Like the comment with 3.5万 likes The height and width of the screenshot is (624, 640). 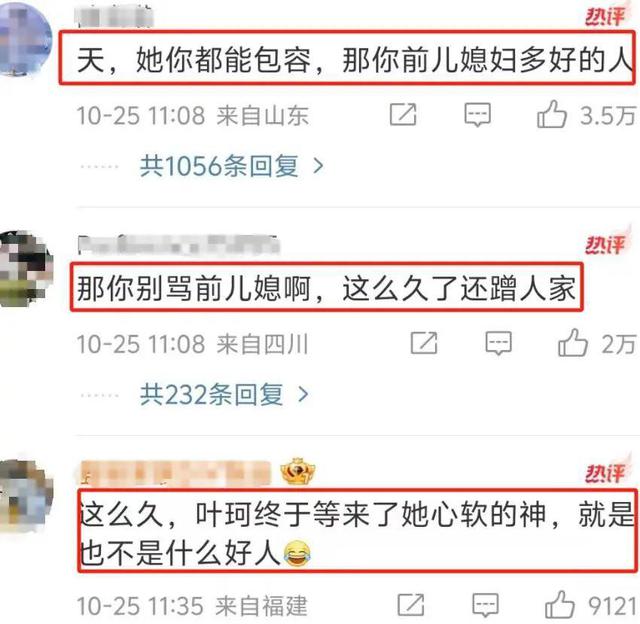tap(552, 114)
